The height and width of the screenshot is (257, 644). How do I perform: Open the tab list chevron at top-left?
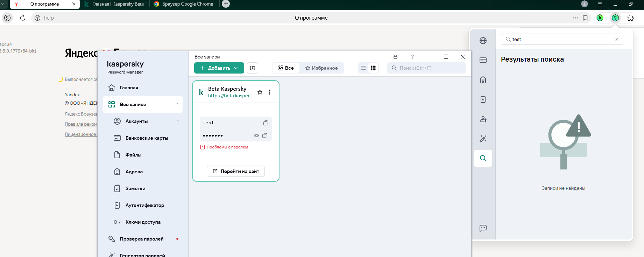[3, 4]
